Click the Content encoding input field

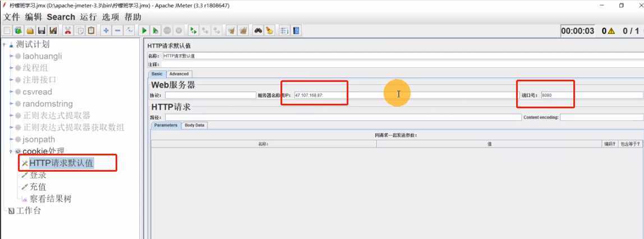pos(601,117)
